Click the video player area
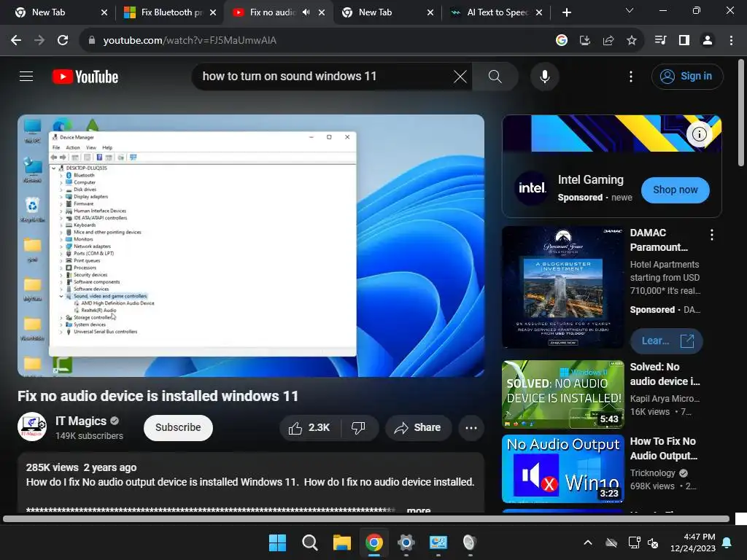The image size is (747, 560). 251,246
